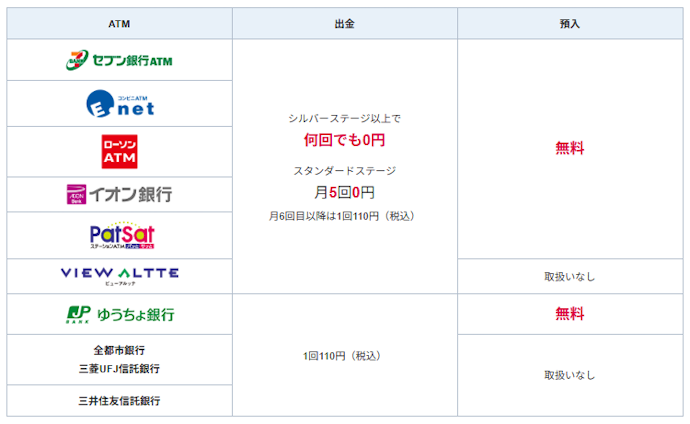Click the Japan Post Bank logo
This screenshot has height=424, width=690.
point(120,314)
